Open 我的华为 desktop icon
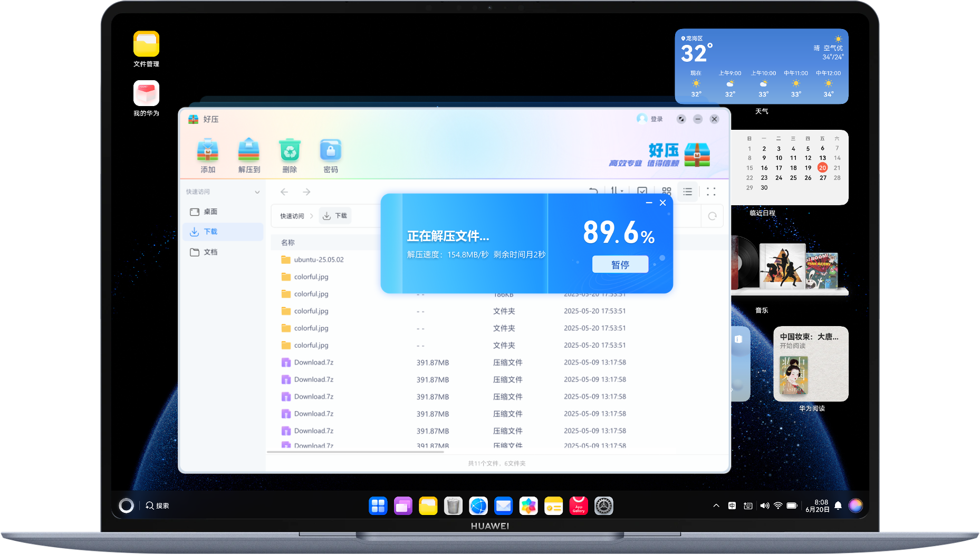The width and height of the screenshot is (980, 554). [146, 99]
